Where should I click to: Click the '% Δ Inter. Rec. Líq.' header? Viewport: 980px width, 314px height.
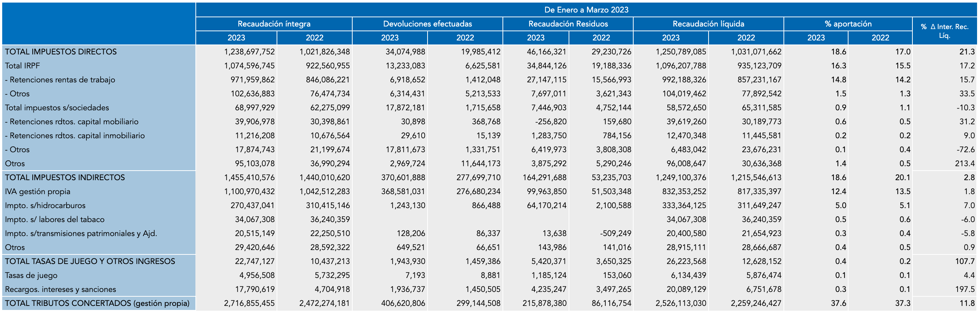click(x=944, y=31)
